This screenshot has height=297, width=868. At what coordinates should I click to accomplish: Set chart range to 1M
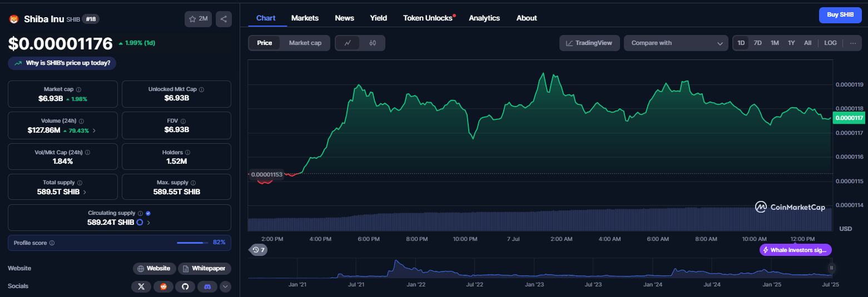775,43
